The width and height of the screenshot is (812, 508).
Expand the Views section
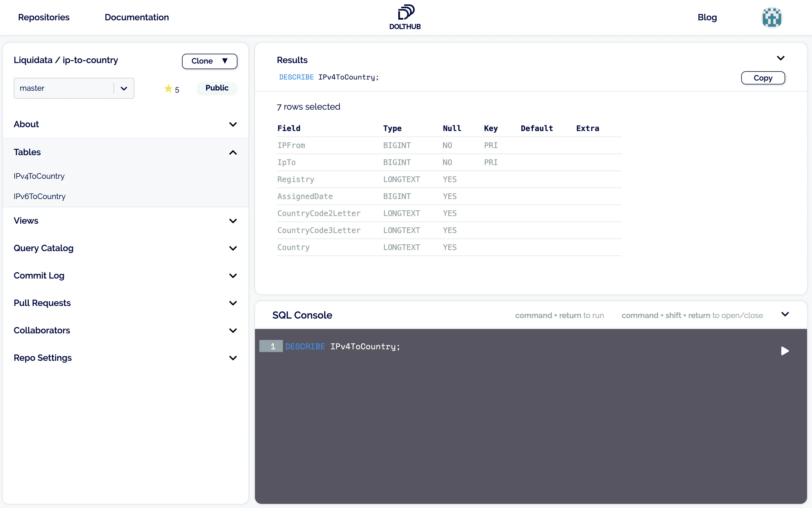pyautogui.click(x=233, y=221)
